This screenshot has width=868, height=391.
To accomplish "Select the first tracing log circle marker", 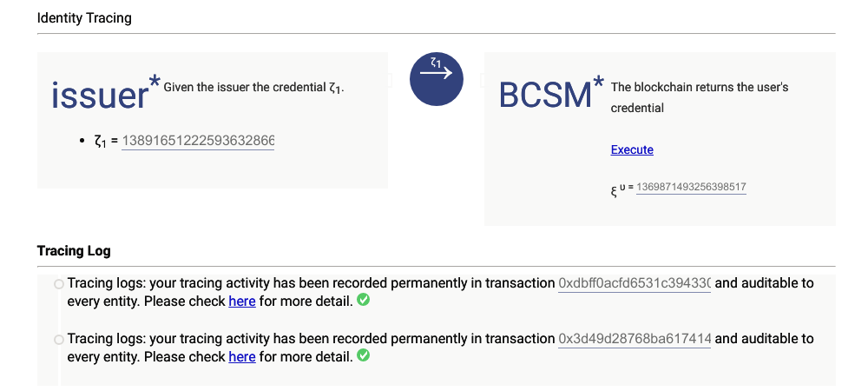I will coord(58,284).
